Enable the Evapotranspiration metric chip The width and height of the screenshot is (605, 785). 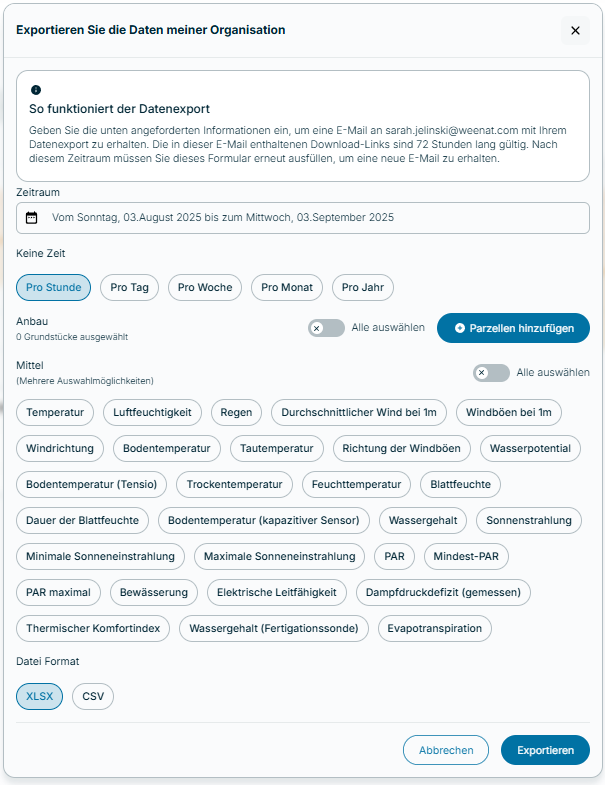[x=434, y=628]
